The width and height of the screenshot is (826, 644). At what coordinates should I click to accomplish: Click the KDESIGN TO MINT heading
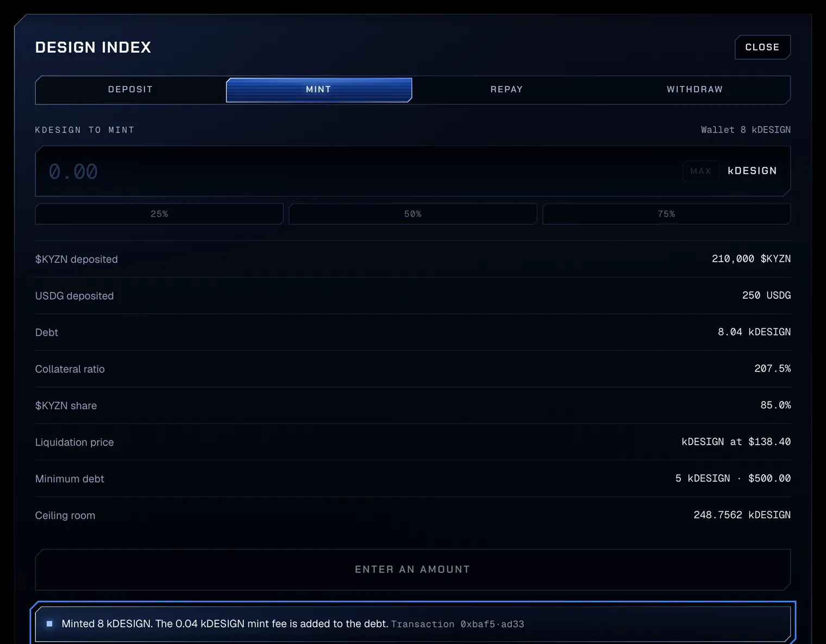[x=85, y=130]
